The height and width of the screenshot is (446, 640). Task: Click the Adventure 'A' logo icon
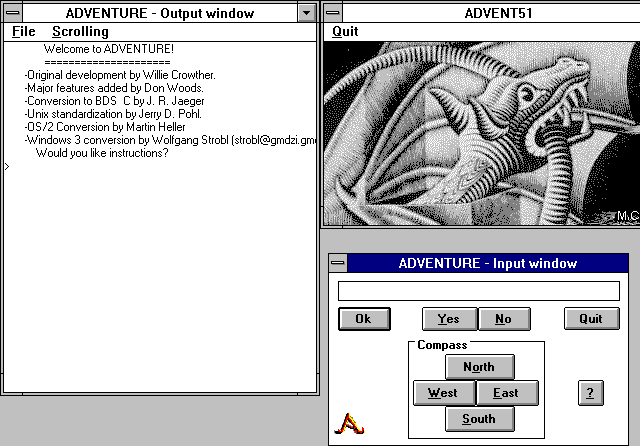pyautogui.click(x=349, y=424)
